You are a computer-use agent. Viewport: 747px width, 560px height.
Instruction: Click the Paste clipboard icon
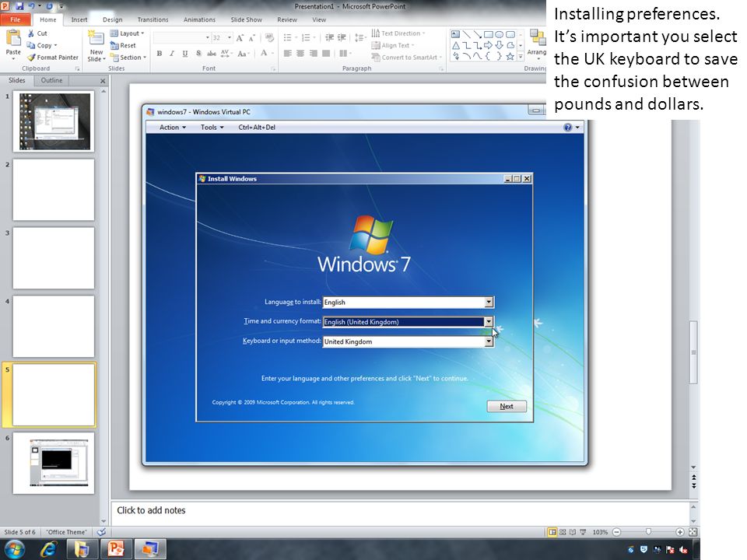coord(13,38)
